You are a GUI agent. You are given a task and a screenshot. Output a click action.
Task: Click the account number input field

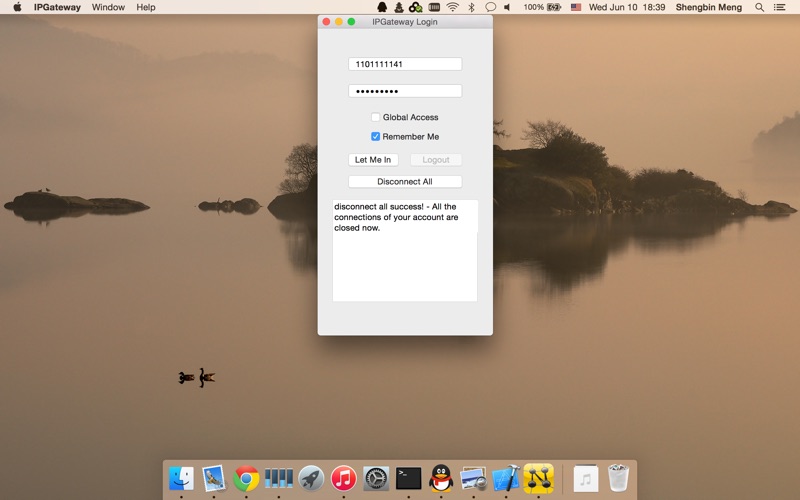405,64
